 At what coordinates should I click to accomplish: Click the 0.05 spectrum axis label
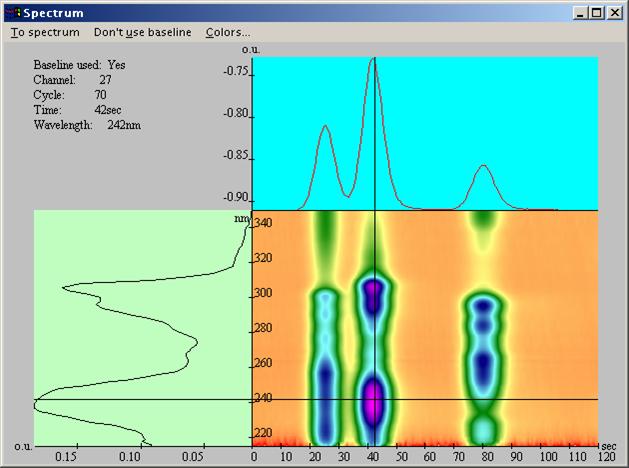pyautogui.click(x=193, y=457)
